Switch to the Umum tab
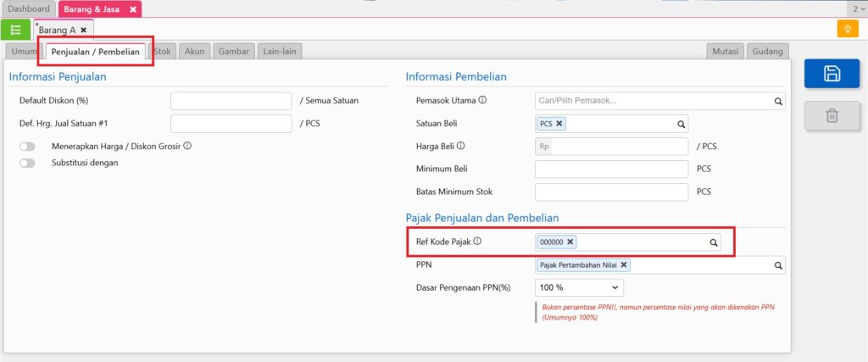 click(24, 52)
